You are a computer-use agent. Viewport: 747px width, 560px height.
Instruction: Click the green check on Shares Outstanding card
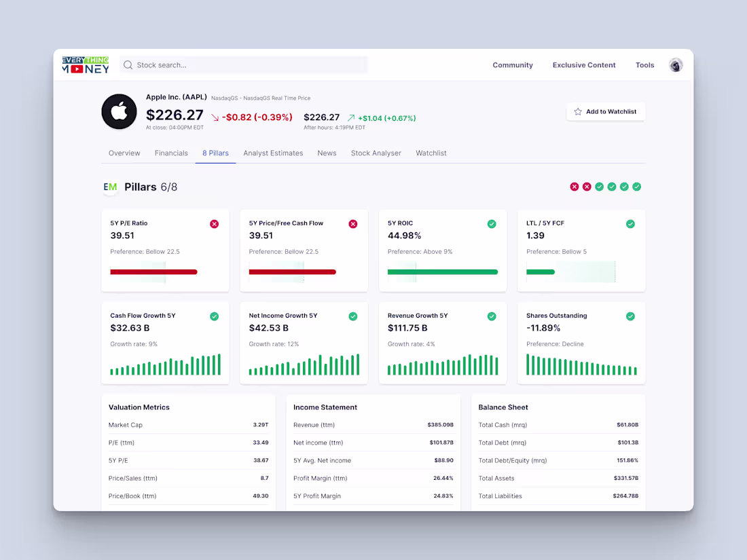[630, 316]
